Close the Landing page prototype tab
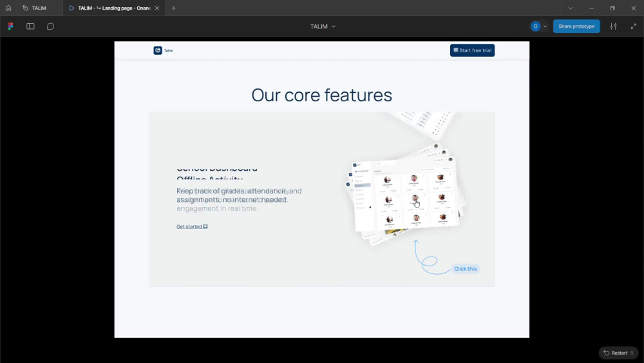Image resolution: width=644 pixels, height=363 pixels. click(157, 8)
